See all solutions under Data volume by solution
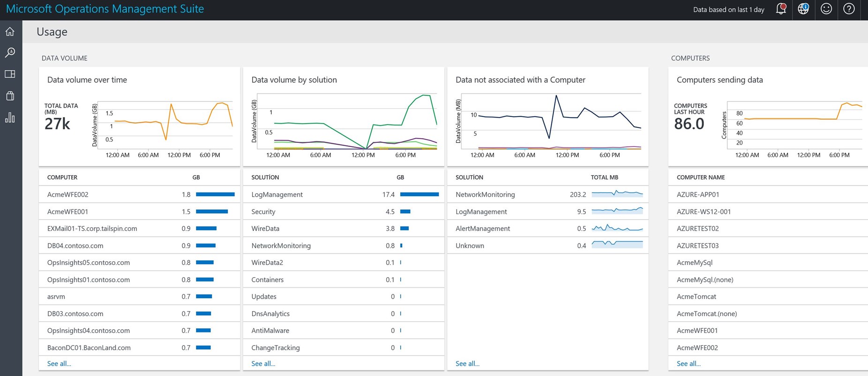Viewport: 868px width, 376px height. coord(263,363)
